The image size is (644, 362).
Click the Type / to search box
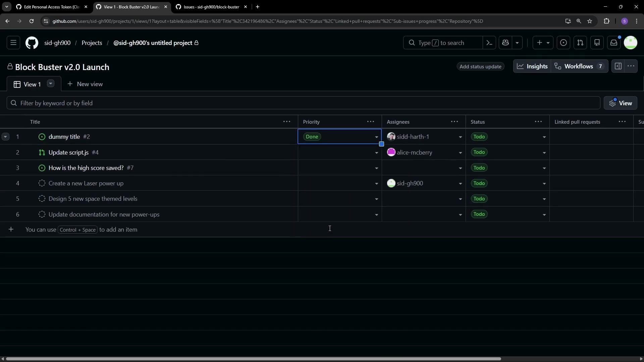(443, 43)
